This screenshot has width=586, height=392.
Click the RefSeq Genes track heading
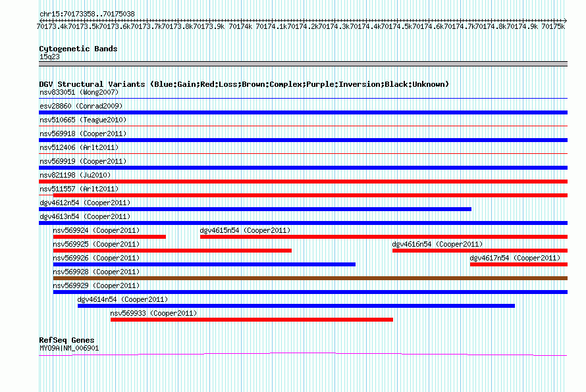pos(67,340)
